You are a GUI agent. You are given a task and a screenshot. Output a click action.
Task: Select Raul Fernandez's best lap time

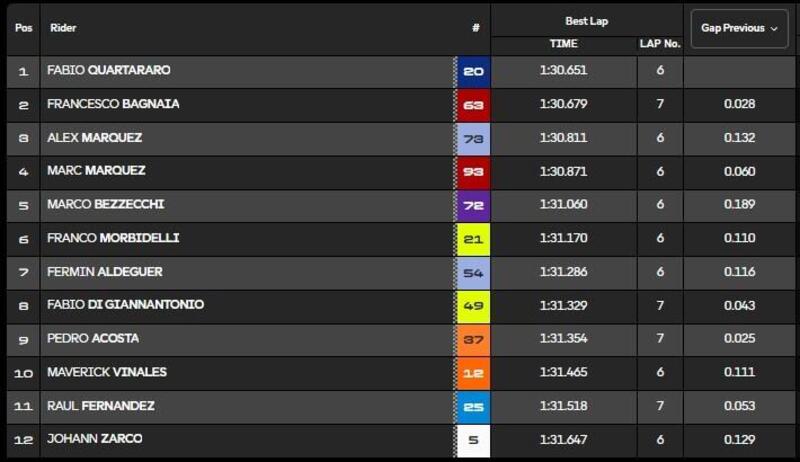point(563,406)
